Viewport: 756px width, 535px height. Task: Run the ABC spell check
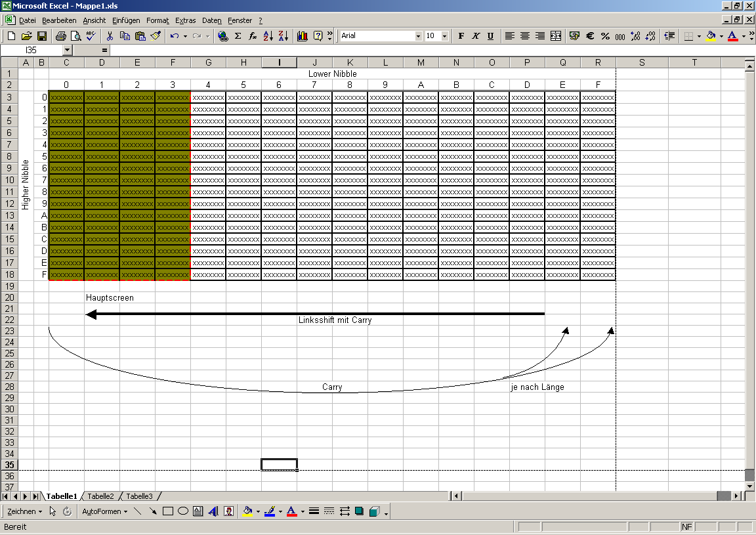point(91,35)
